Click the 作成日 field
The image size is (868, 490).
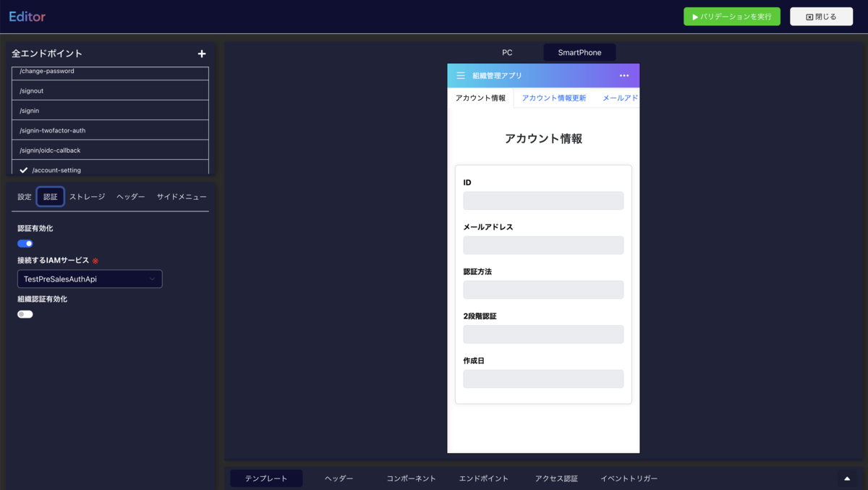pyautogui.click(x=543, y=379)
